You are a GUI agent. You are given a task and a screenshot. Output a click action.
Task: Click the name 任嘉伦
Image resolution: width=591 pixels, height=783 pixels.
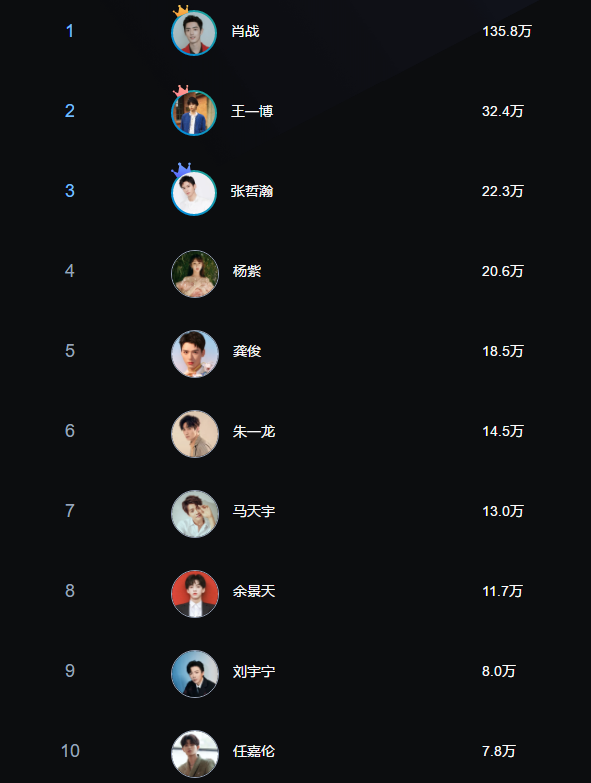click(x=254, y=751)
